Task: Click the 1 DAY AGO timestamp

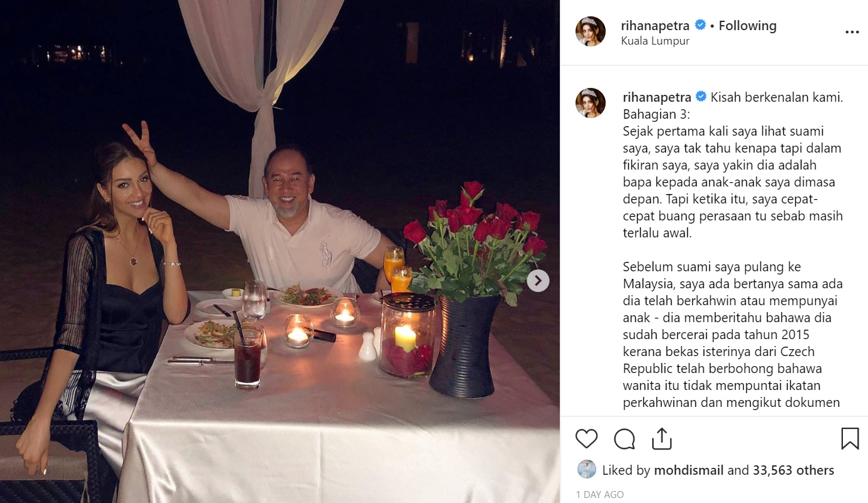Action: [600, 495]
